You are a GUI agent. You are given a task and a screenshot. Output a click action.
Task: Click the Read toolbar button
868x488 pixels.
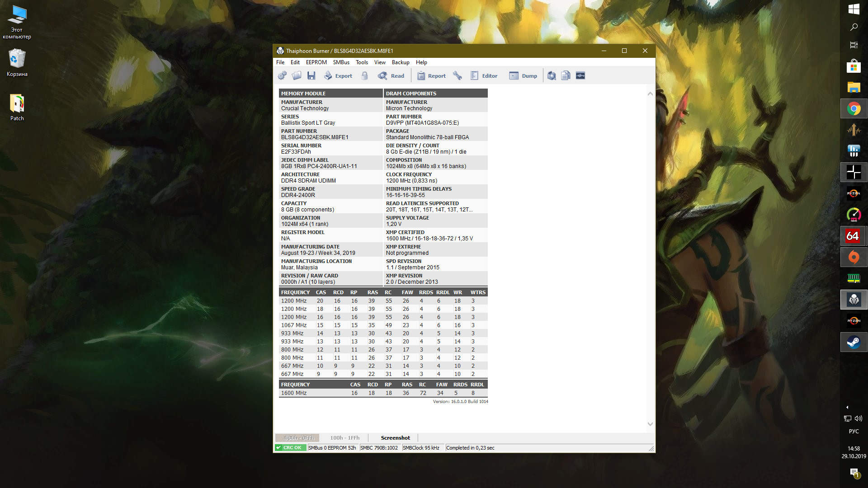391,76
